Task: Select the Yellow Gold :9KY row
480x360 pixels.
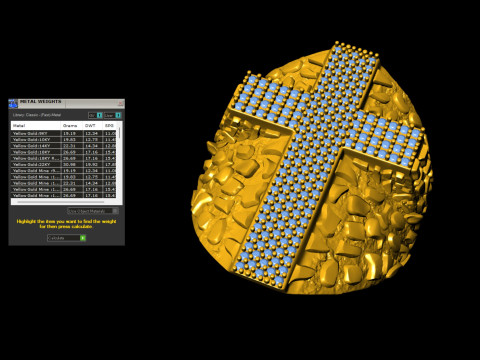Action: 64,133
